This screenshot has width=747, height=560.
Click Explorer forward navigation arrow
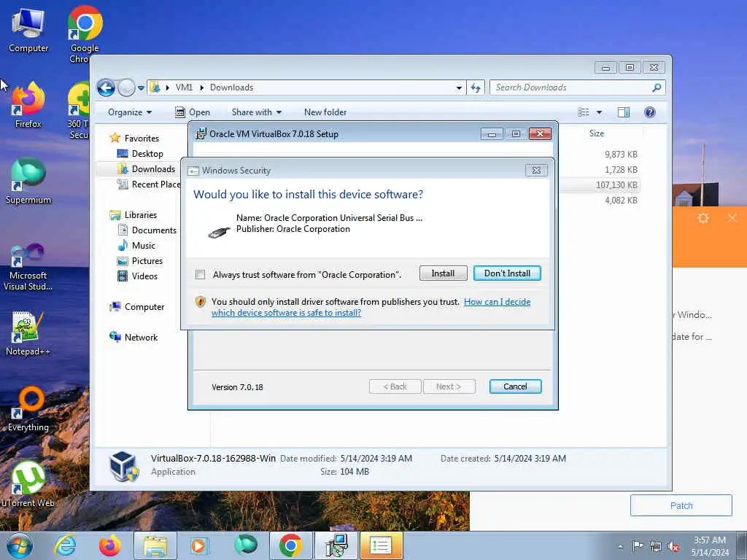[x=126, y=87]
